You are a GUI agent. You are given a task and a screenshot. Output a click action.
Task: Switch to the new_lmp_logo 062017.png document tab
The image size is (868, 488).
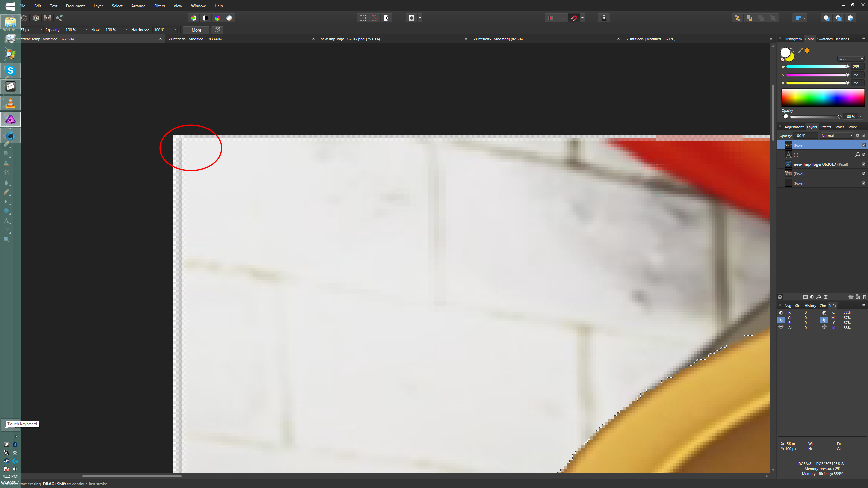point(350,39)
